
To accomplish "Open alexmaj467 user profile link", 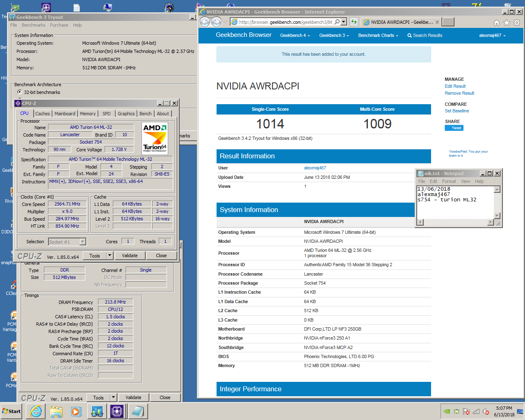I will pyautogui.click(x=315, y=168).
